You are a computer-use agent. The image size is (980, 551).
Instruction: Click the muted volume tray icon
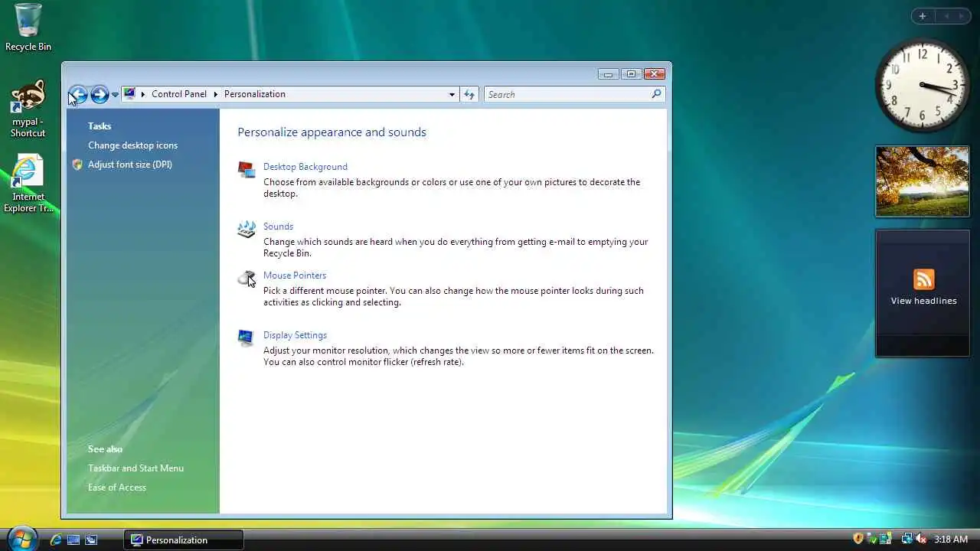point(921,539)
